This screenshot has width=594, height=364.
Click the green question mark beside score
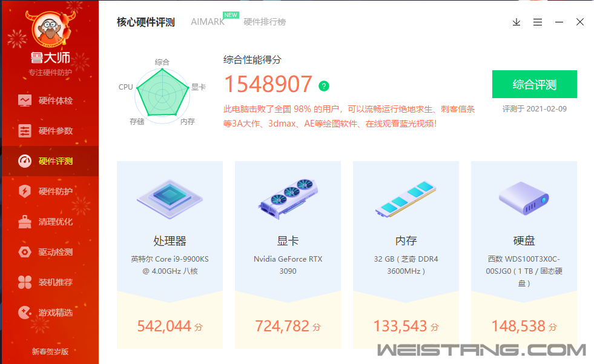pos(324,86)
